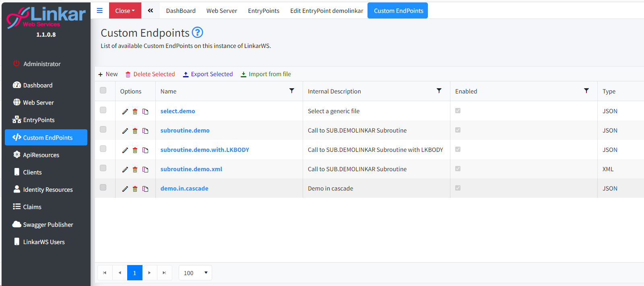This screenshot has width=644, height=286.
Task: Open the Enabled column filter menu
Action: click(586, 91)
